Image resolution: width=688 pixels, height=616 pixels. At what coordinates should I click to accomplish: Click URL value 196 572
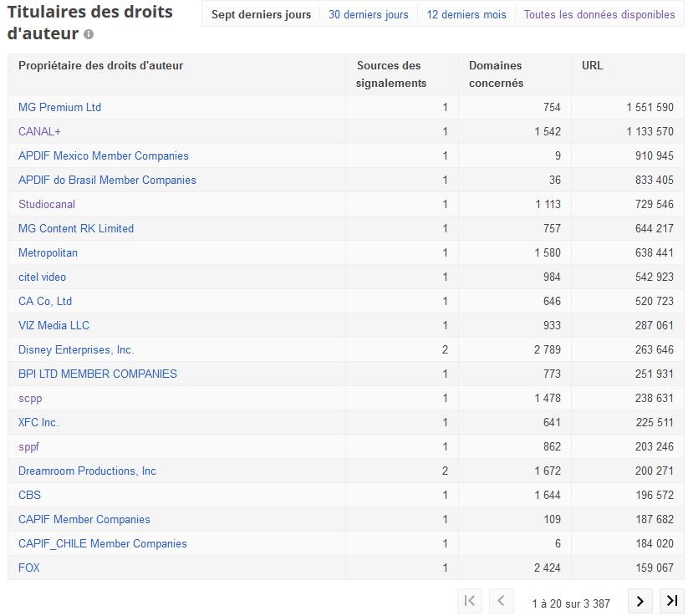tap(655, 496)
